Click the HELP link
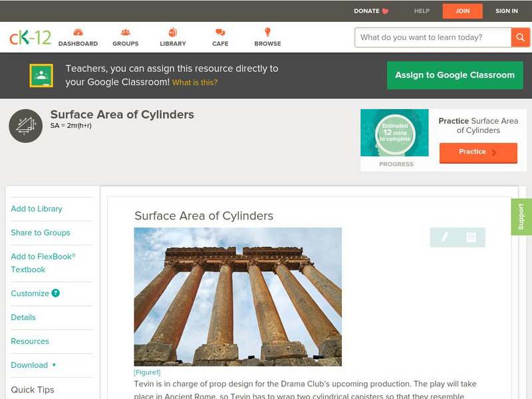 tap(422, 11)
